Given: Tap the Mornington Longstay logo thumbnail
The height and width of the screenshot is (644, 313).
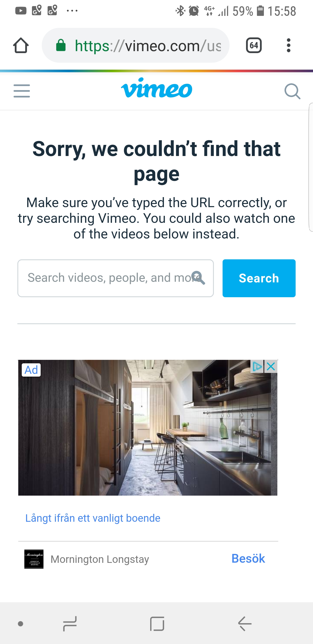Looking at the screenshot, I should (x=34, y=559).
